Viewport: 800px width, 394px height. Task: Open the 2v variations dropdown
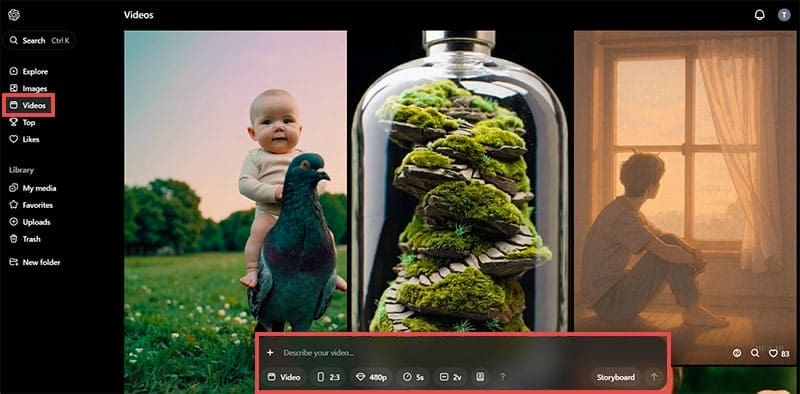click(451, 377)
